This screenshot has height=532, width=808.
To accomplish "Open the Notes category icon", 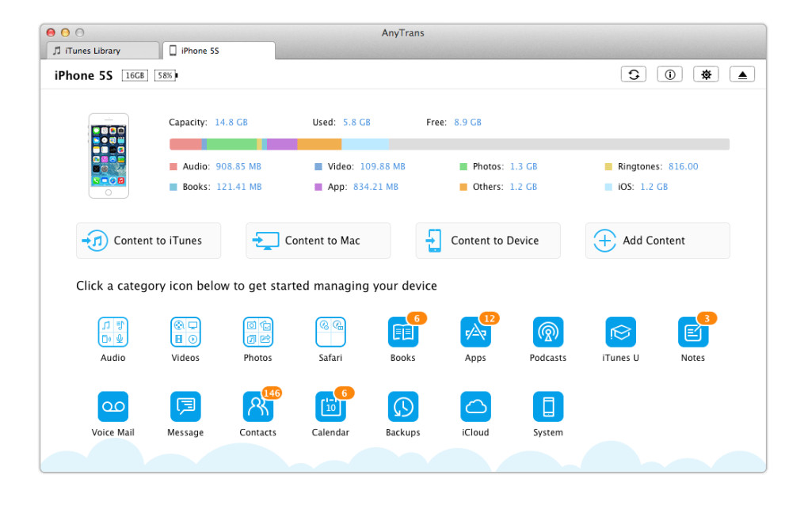I will click(x=693, y=332).
